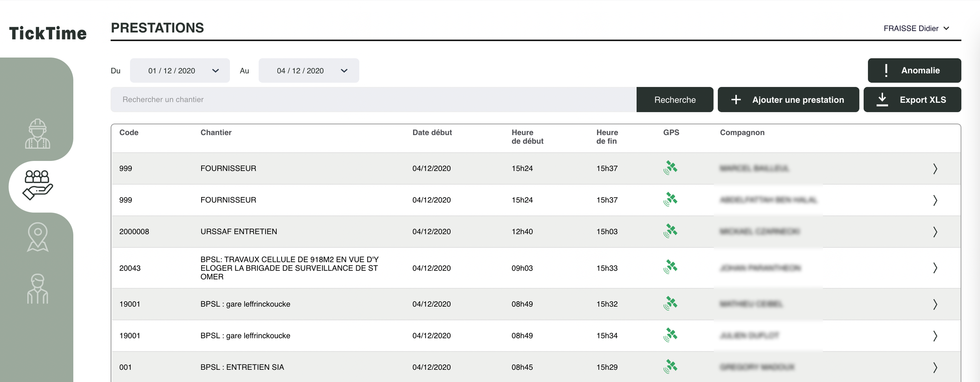
Task: Click code 001 cell
Action: 125,367
